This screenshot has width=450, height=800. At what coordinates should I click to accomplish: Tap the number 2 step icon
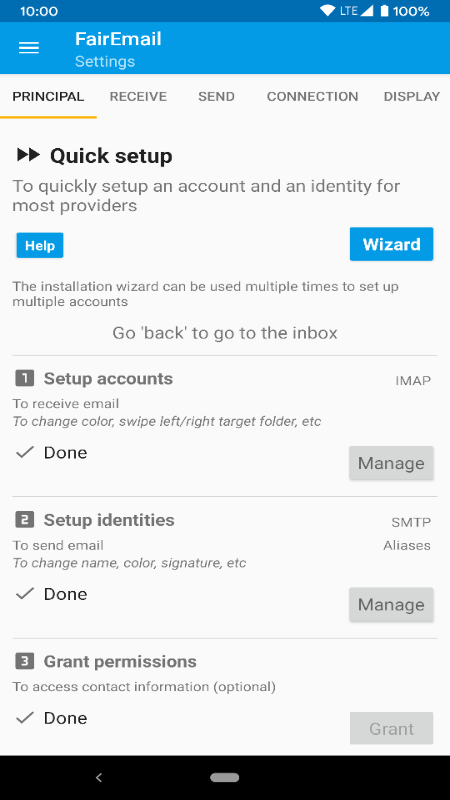click(x=24, y=520)
